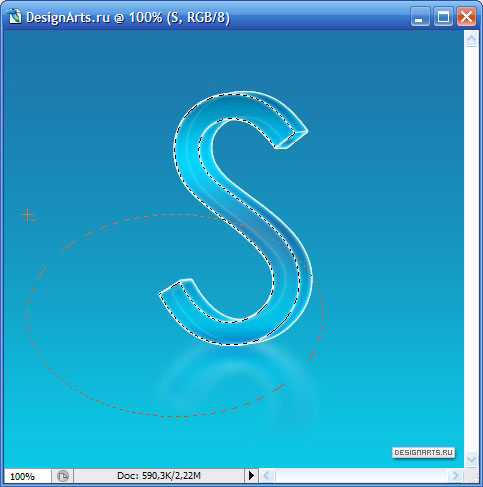Close the DesignArts.ru document window
Viewport: 483px width, 487px height.
coord(466,17)
